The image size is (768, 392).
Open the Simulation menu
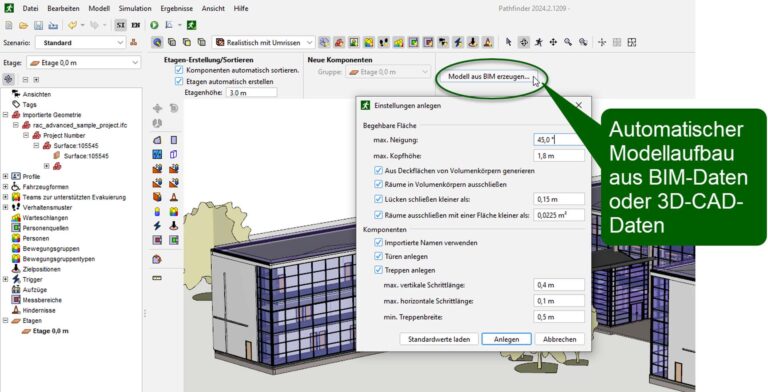pos(135,8)
